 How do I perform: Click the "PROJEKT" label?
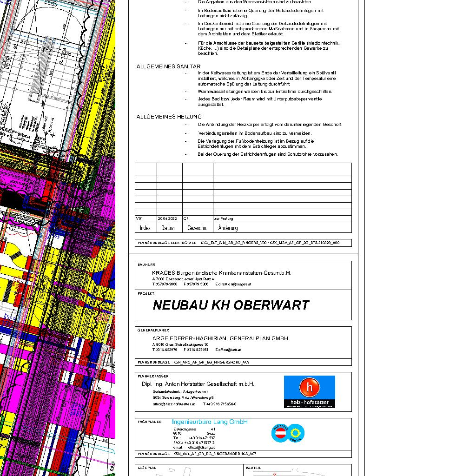(145, 294)
